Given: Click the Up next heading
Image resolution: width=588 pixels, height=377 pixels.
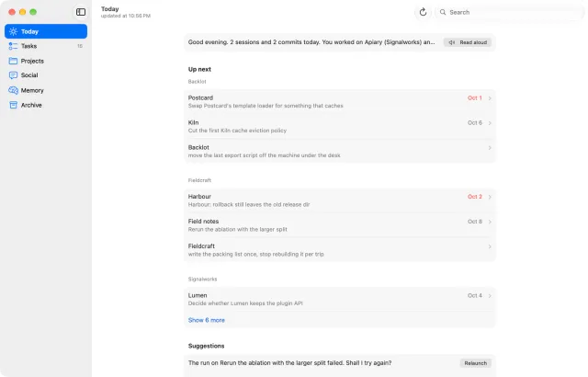Looking at the screenshot, I should 199,69.
